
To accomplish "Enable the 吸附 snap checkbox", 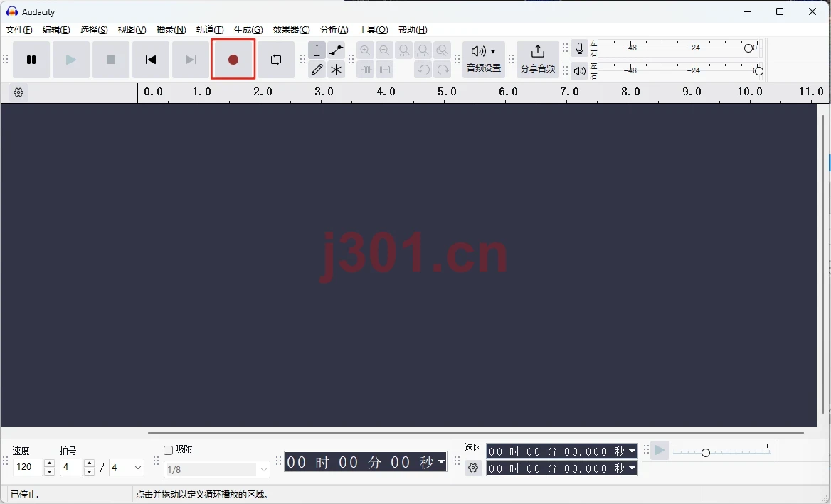I will 169,450.
